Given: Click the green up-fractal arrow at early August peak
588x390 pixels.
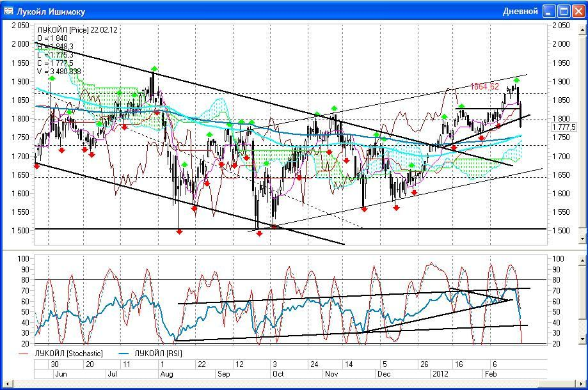Looking at the screenshot, I should tap(154, 68).
